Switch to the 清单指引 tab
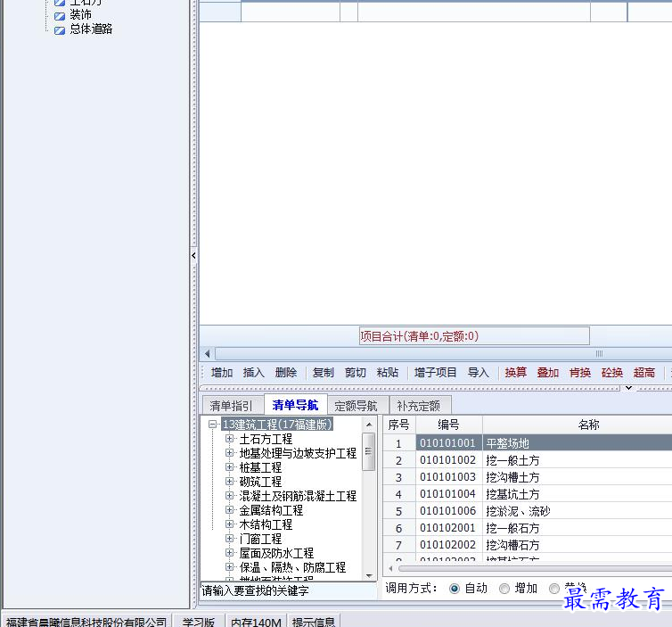Image resolution: width=672 pixels, height=627 pixels. click(231, 406)
